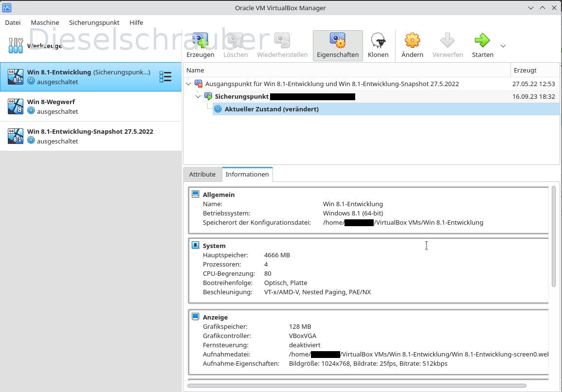Collapse the Sicherungspunkt tree node

198,96
